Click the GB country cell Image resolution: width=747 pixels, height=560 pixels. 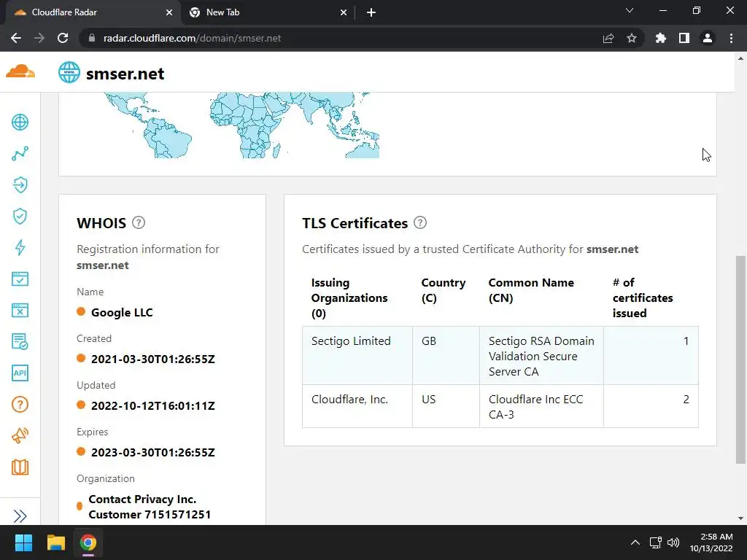446,355
